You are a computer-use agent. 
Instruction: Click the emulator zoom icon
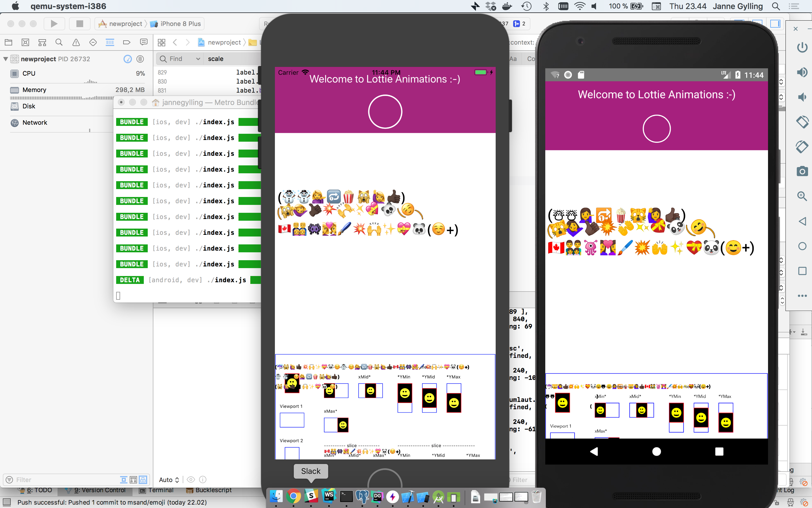tap(802, 196)
